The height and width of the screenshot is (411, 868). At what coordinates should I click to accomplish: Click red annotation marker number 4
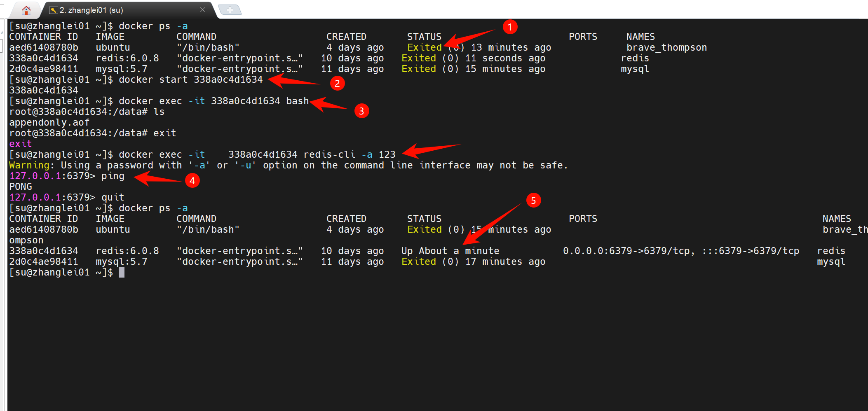[x=192, y=180]
